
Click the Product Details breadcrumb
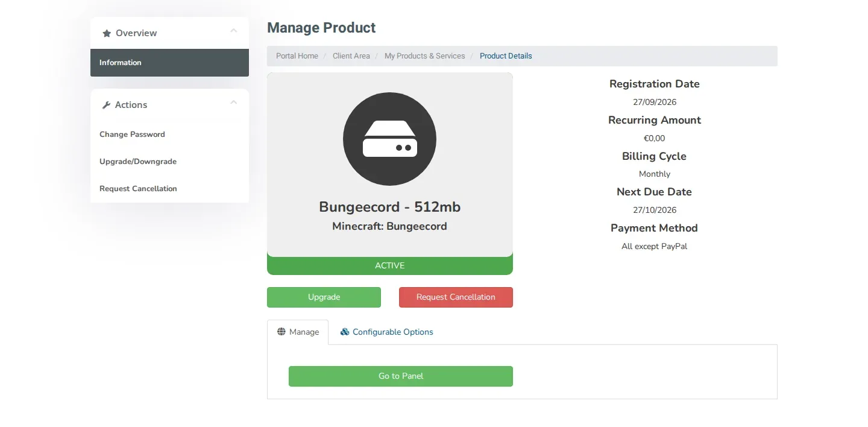point(506,56)
